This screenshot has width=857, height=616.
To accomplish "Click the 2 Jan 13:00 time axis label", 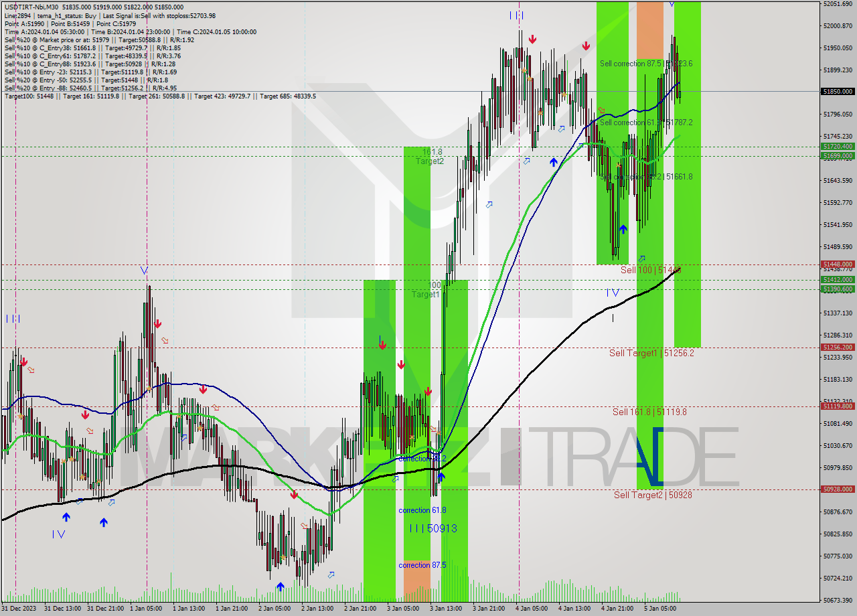I will tap(317, 609).
